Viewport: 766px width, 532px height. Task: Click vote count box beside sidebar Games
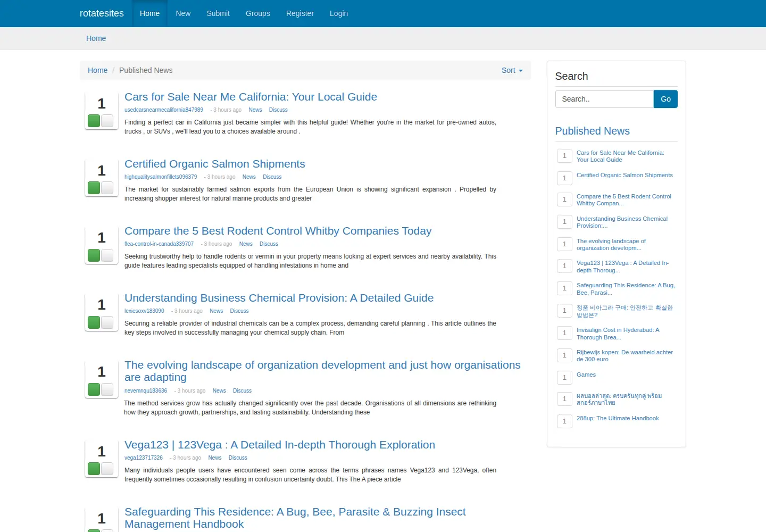tap(564, 378)
